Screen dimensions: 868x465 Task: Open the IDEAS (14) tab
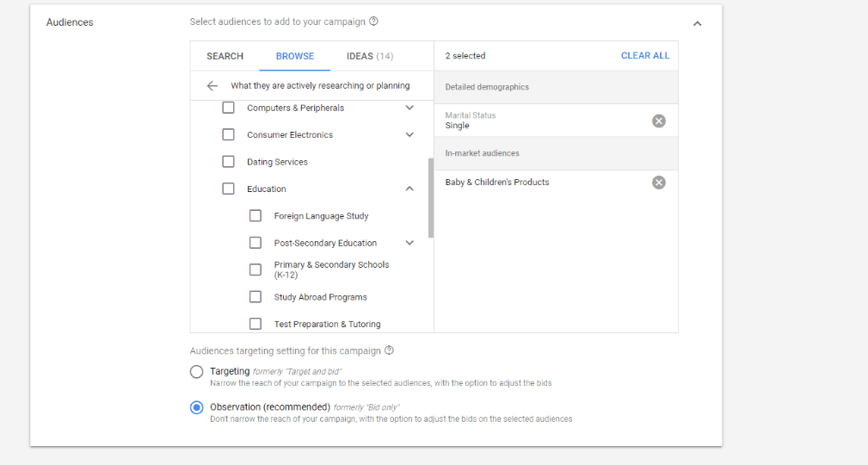point(370,56)
